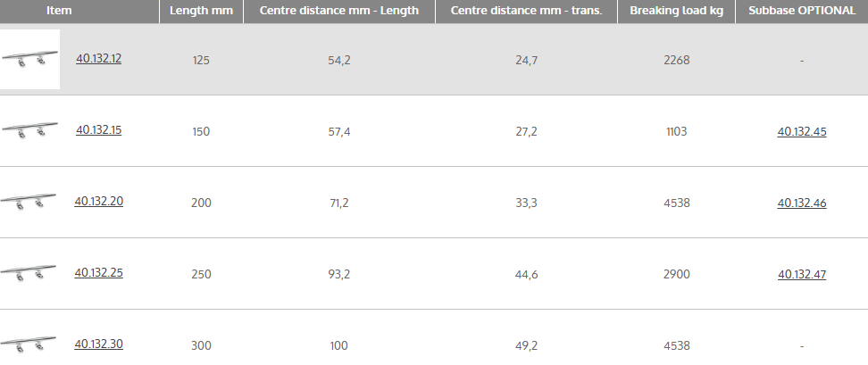The image size is (868, 365).
Task: Click the cleat image beside 40.132.20
Action: 29,202
